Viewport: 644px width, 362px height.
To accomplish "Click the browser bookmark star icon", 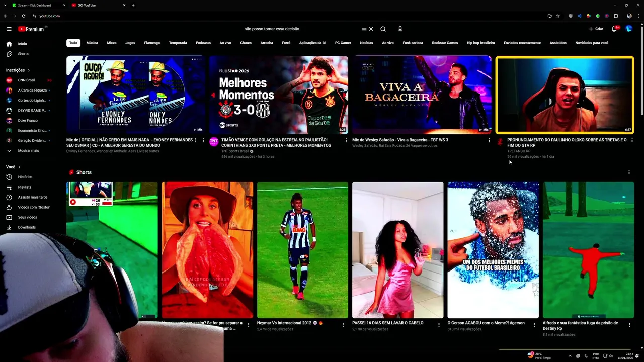I will (558, 16).
